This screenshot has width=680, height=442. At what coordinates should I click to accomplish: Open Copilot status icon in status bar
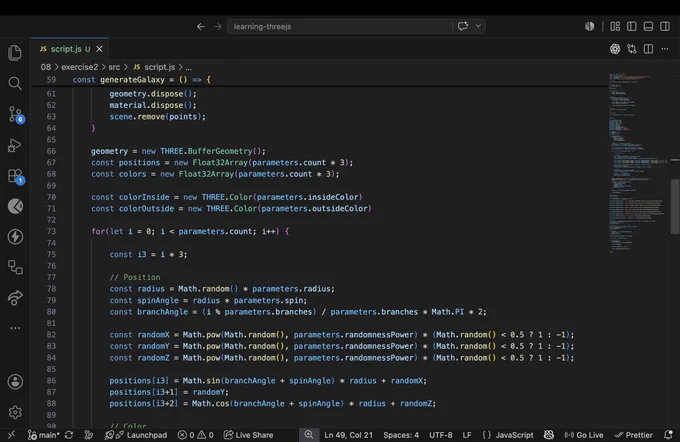point(549,435)
